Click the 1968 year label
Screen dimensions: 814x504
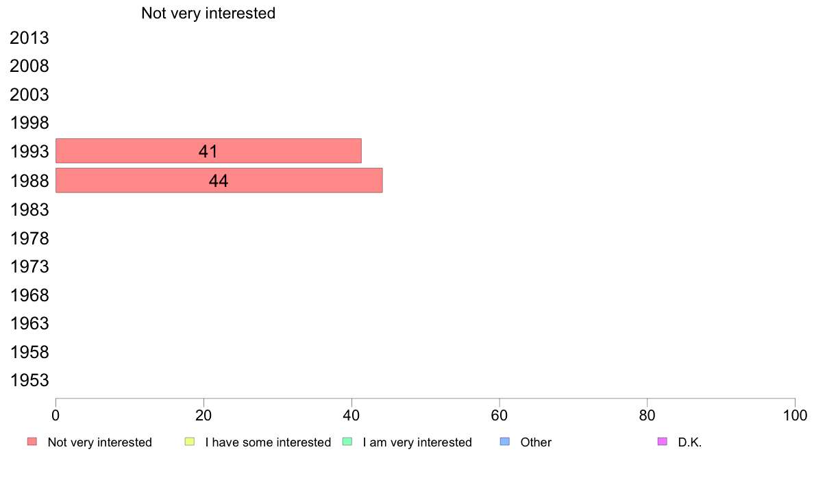29,295
